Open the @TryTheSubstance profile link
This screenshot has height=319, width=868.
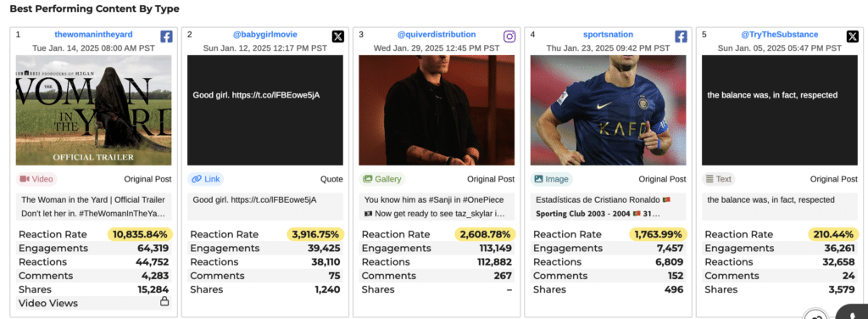point(780,34)
